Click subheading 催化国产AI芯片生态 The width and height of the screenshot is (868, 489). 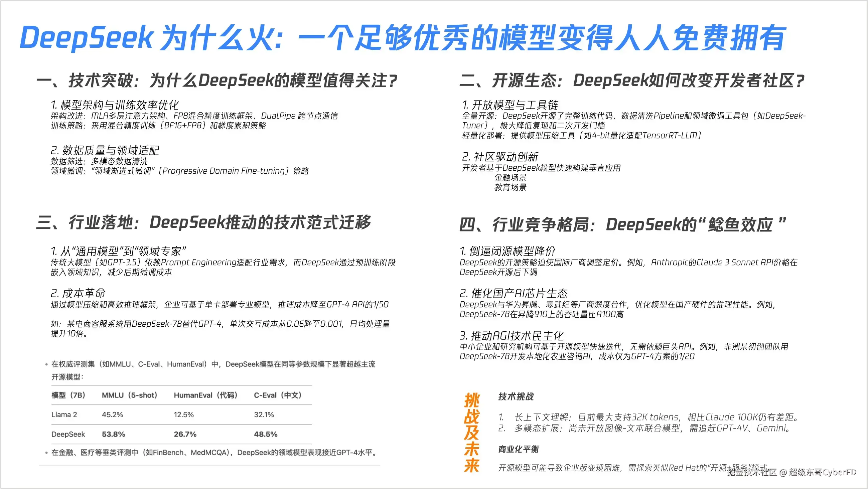tap(514, 293)
